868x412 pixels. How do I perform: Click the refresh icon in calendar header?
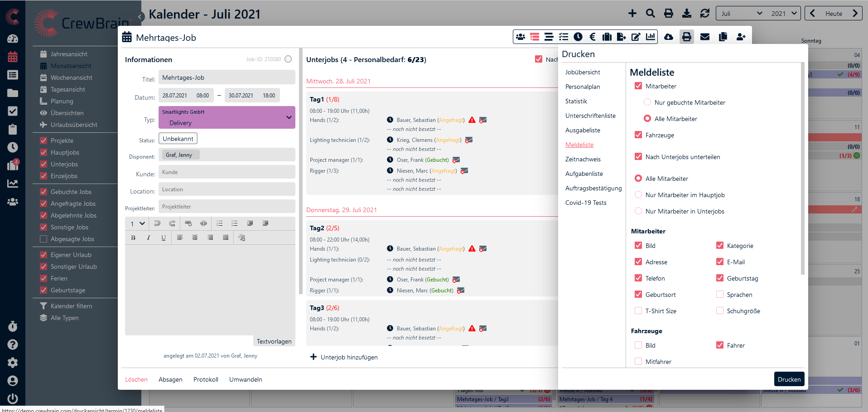[x=704, y=14]
